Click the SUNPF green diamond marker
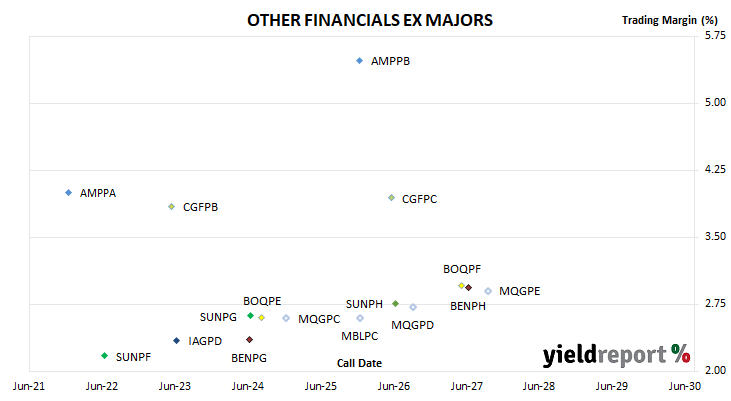The width and height of the screenshot is (731, 401). pyautogui.click(x=104, y=356)
